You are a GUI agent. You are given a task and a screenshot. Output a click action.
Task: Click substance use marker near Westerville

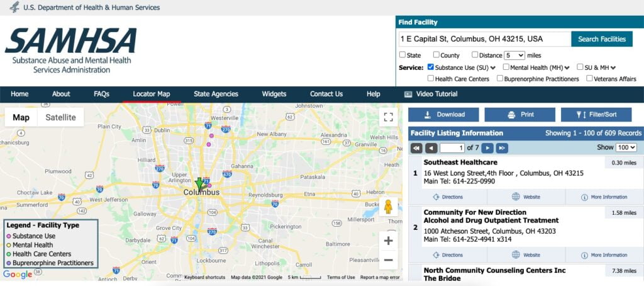[211, 135]
